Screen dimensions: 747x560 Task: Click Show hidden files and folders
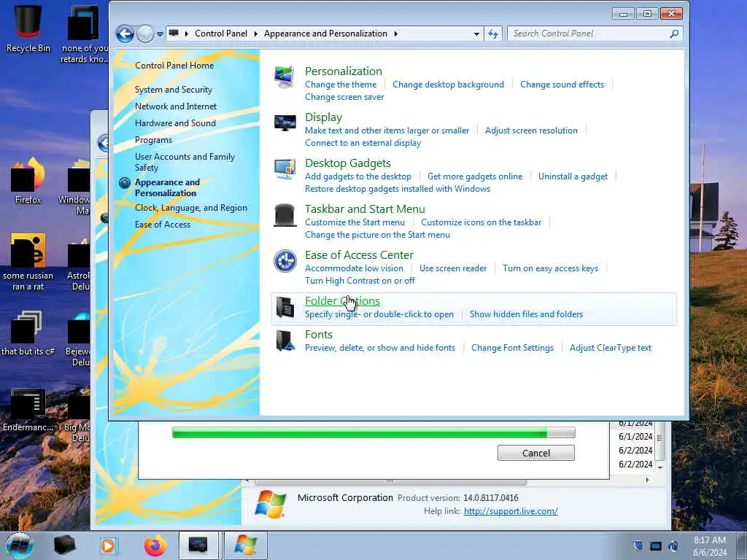(527, 314)
